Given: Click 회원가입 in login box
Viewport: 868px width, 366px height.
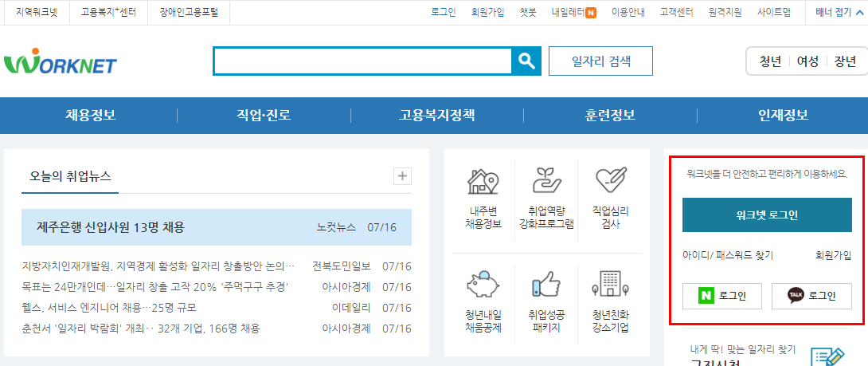Looking at the screenshot, I should (x=834, y=255).
